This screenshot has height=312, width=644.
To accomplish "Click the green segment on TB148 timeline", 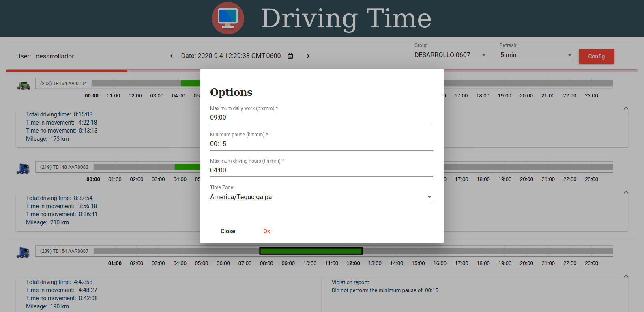I will pyautogui.click(x=187, y=167).
